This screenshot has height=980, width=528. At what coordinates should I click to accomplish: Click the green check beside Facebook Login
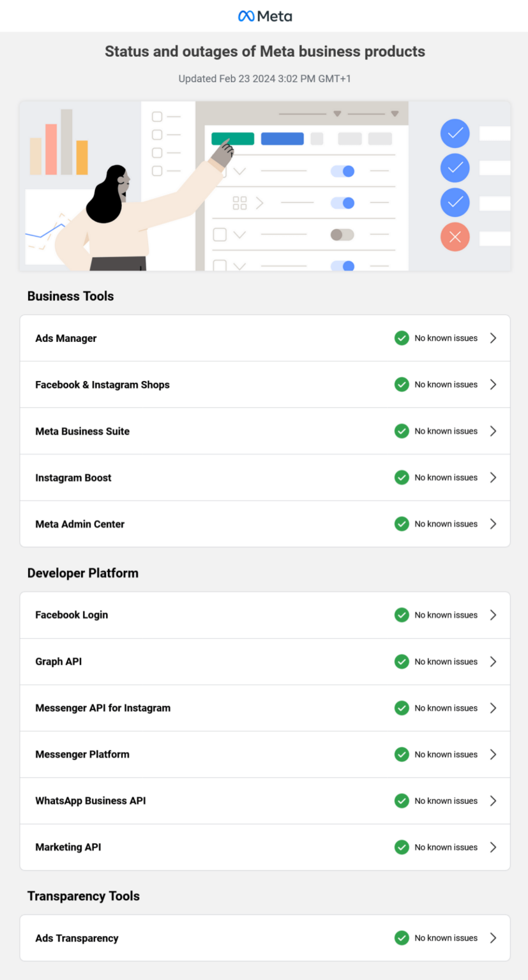[x=402, y=614]
